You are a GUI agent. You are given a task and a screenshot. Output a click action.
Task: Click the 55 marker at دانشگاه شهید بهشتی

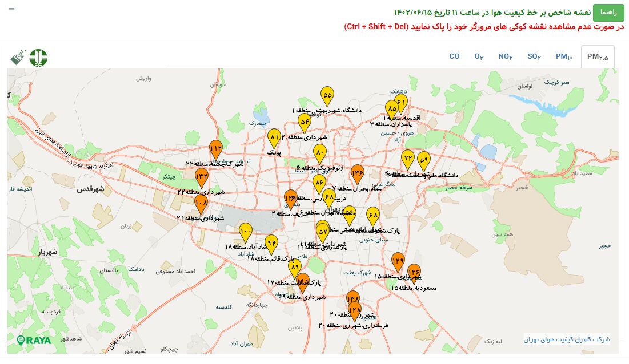pos(327,96)
